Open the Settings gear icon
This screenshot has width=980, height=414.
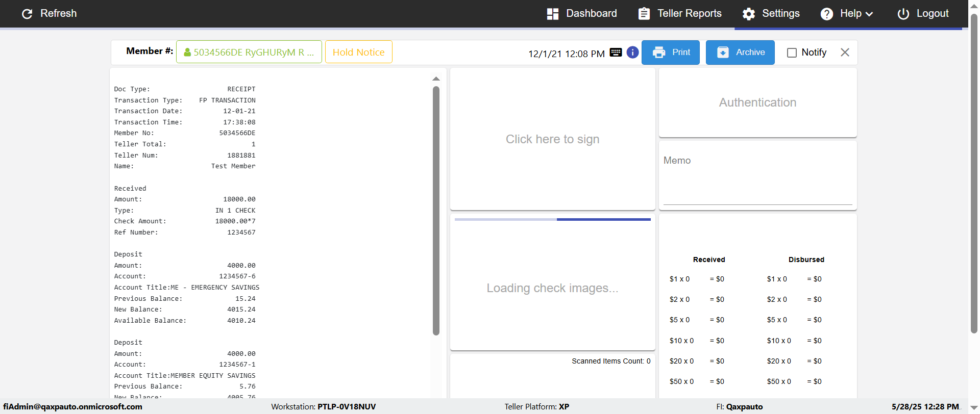pyautogui.click(x=749, y=14)
